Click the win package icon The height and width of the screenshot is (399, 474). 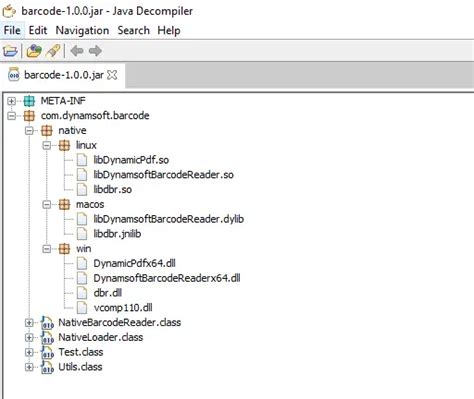pyautogui.click(x=64, y=249)
